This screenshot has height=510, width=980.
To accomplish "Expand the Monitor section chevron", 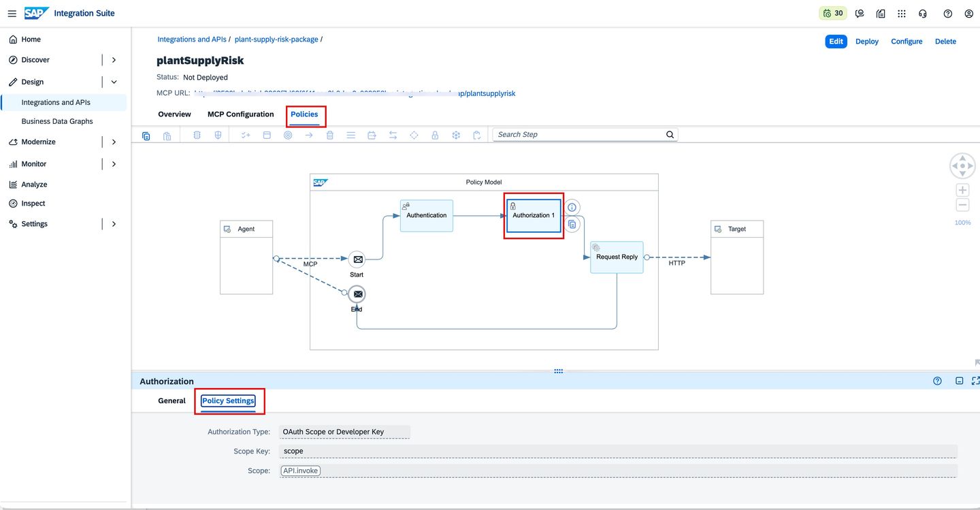I will (x=114, y=163).
